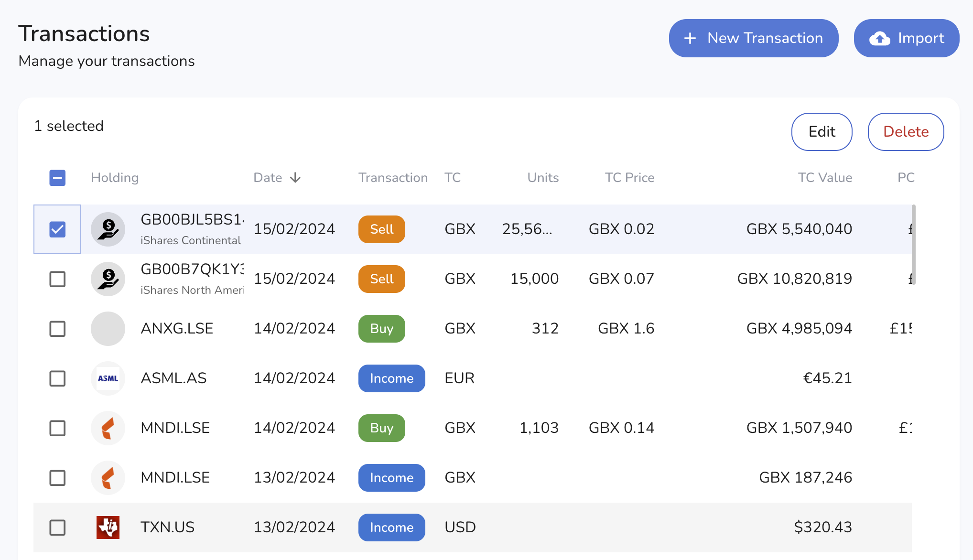Screen dimensions: 973x560
Task: Check the MNDI.LSE Income row checkbox
Action: coord(57,478)
